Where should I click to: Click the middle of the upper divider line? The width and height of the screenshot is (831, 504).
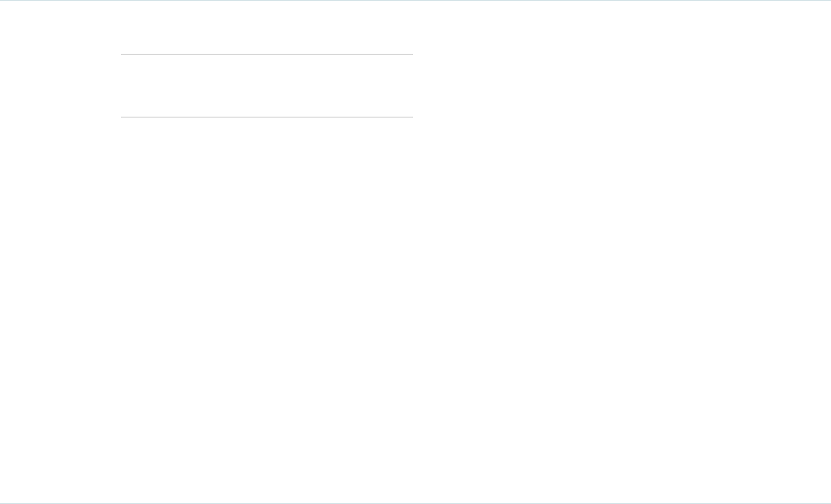tap(267, 54)
